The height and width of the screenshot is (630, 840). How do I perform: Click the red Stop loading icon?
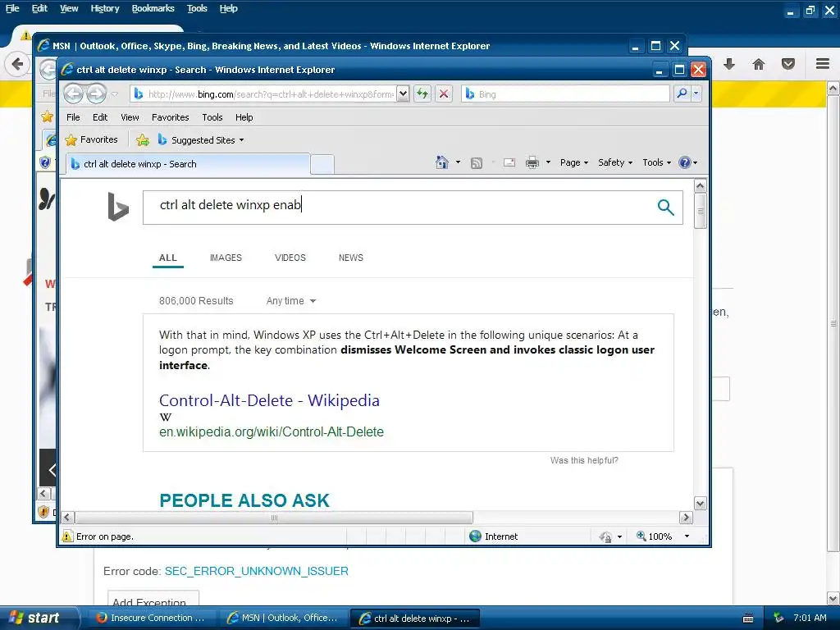[x=444, y=94]
